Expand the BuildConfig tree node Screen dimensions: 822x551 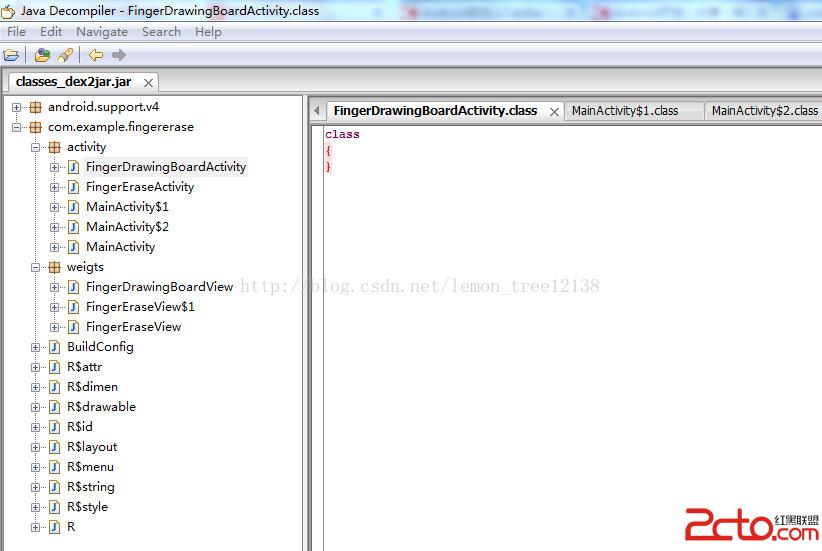(35, 347)
